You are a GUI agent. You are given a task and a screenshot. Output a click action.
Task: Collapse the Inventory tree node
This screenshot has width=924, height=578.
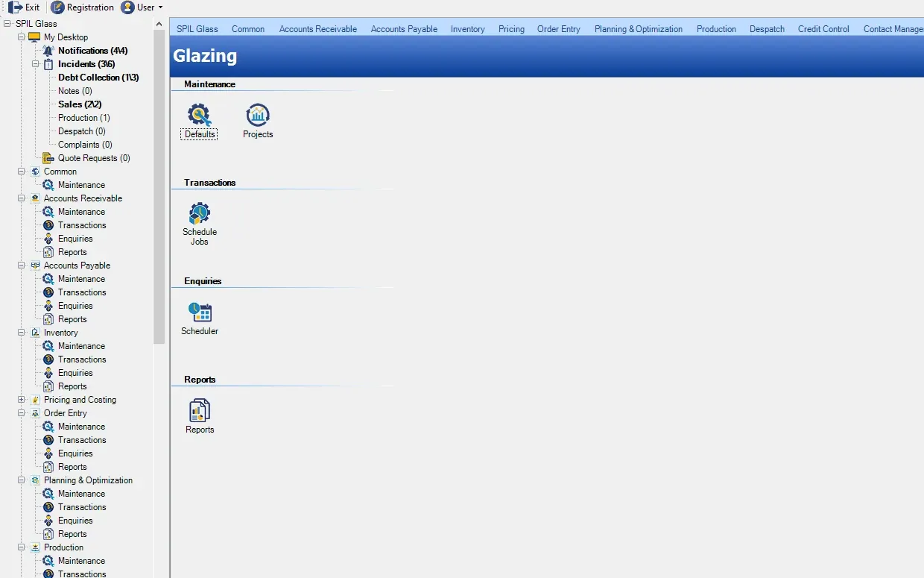(x=22, y=333)
